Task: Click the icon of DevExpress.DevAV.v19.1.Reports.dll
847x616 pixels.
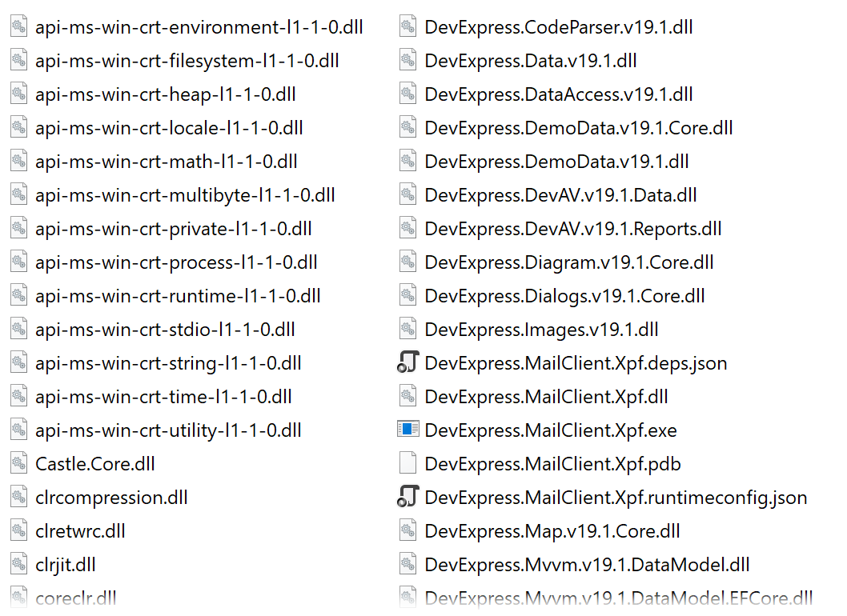Action: click(407, 228)
